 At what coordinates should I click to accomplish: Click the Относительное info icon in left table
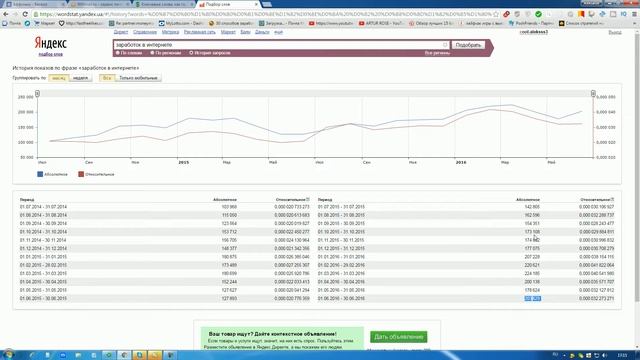click(308, 200)
